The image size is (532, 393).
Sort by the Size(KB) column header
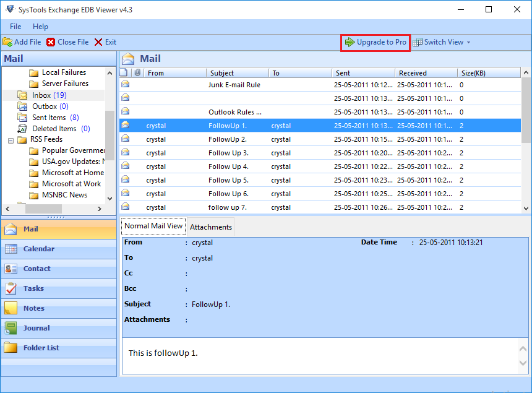coord(489,73)
